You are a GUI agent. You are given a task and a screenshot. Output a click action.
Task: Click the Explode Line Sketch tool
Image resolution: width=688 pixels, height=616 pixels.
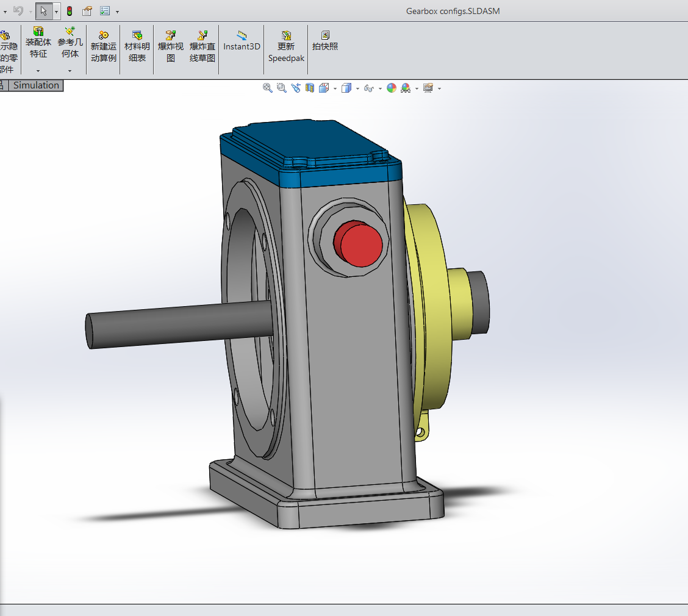tap(202, 43)
